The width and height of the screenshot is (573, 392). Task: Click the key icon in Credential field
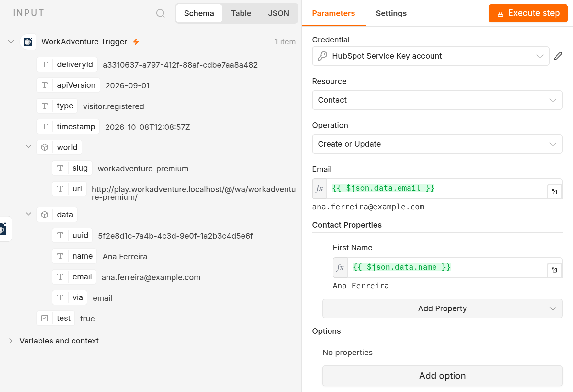click(x=322, y=56)
